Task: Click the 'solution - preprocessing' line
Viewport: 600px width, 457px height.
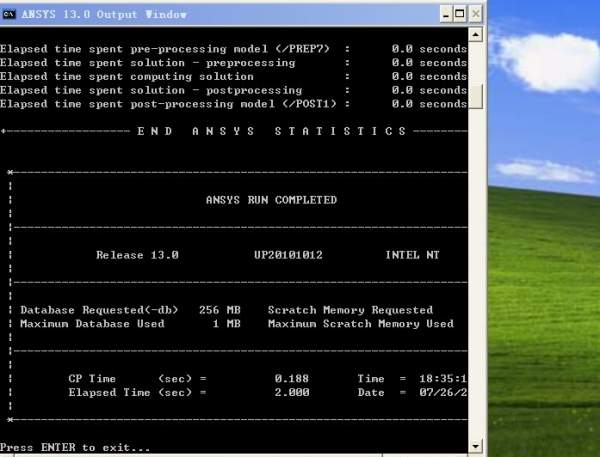Action: point(233,63)
